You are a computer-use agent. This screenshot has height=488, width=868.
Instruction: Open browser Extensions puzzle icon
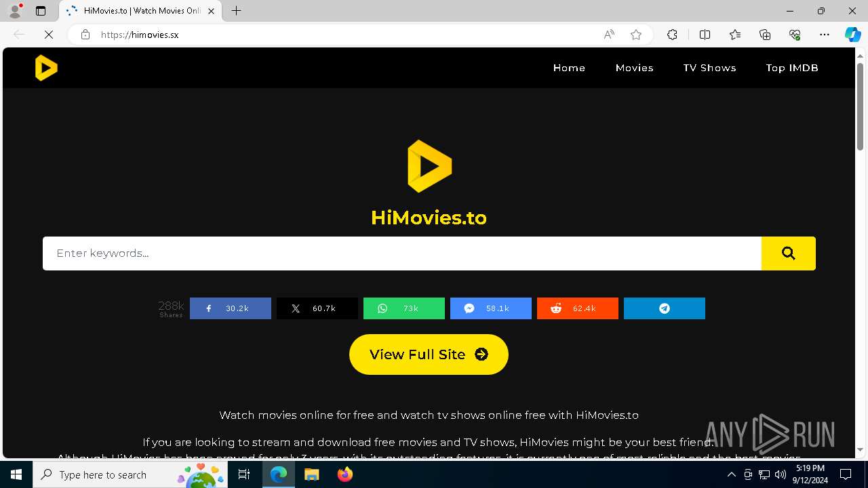click(x=672, y=35)
